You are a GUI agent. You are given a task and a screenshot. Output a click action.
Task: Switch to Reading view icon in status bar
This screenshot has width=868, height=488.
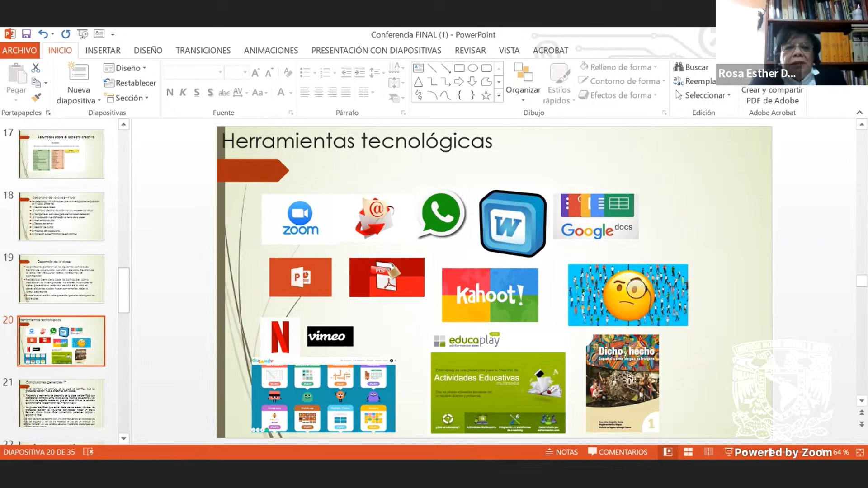click(708, 452)
